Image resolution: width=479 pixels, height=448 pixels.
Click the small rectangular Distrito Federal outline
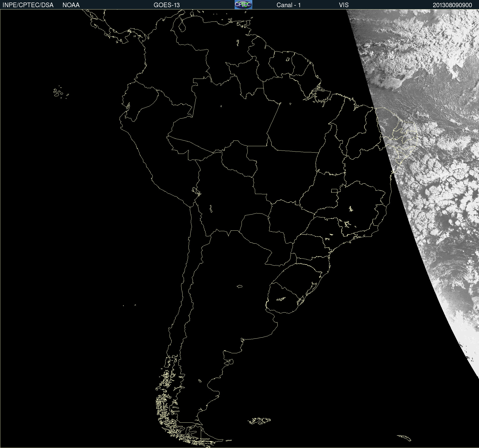[x=334, y=190]
